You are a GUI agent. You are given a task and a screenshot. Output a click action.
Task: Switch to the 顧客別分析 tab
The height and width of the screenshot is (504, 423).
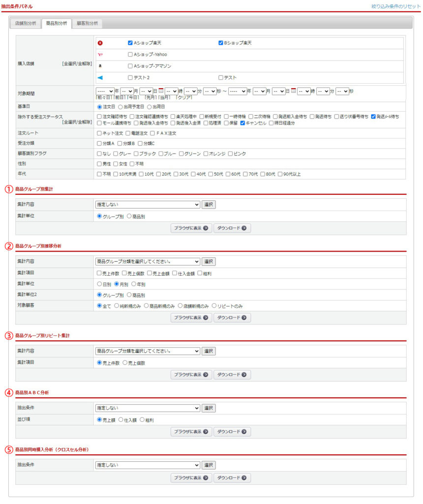(x=87, y=24)
